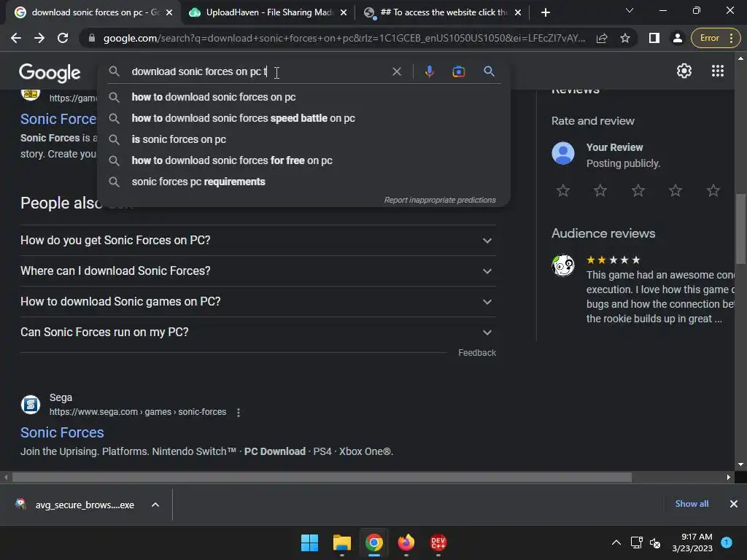747x560 pixels.
Task: Bookmark this page with the star icon
Action: coord(625,38)
